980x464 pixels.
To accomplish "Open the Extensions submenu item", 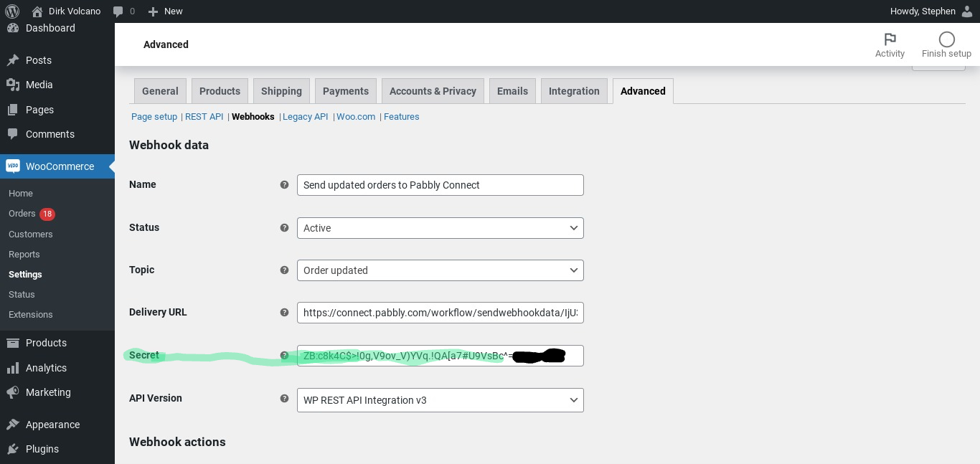I will click(x=31, y=315).
